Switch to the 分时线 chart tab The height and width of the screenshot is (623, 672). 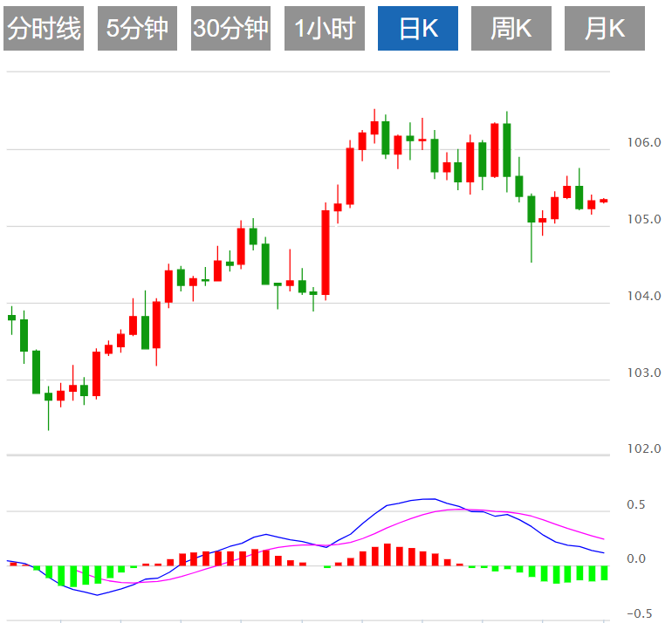point(44,28)
